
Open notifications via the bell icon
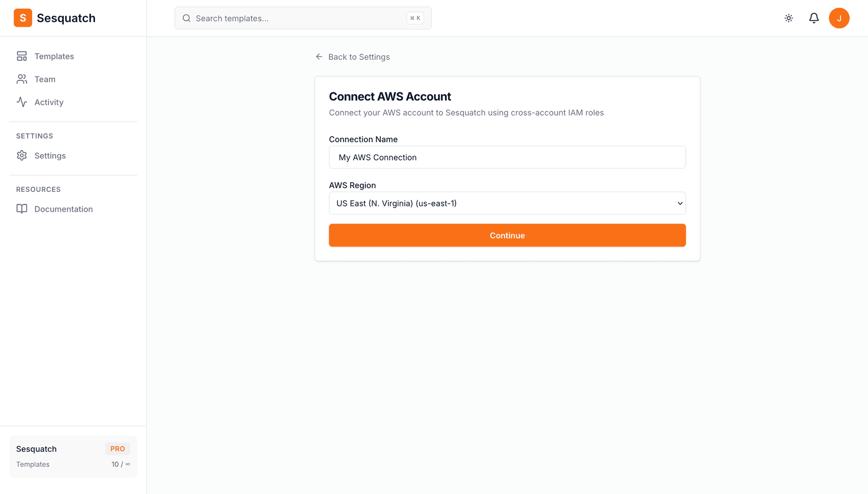(x=814, y=18)
